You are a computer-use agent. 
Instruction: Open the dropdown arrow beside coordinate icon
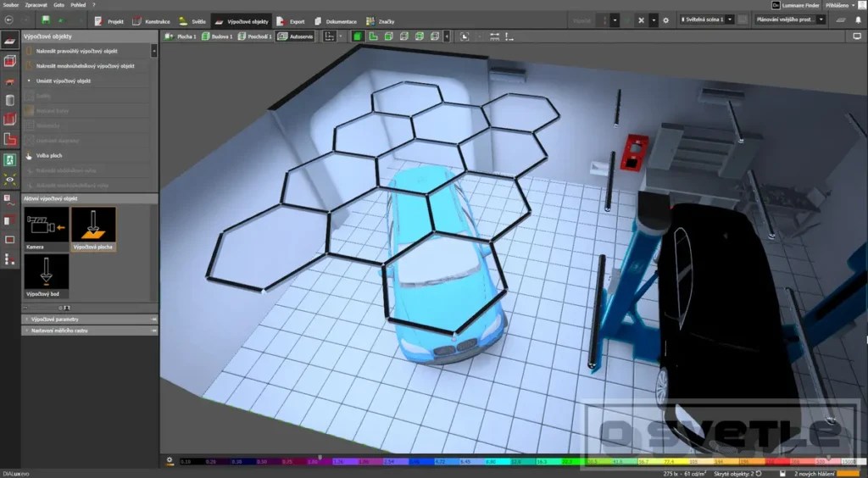pyautogui.click(x=341, y=36)
